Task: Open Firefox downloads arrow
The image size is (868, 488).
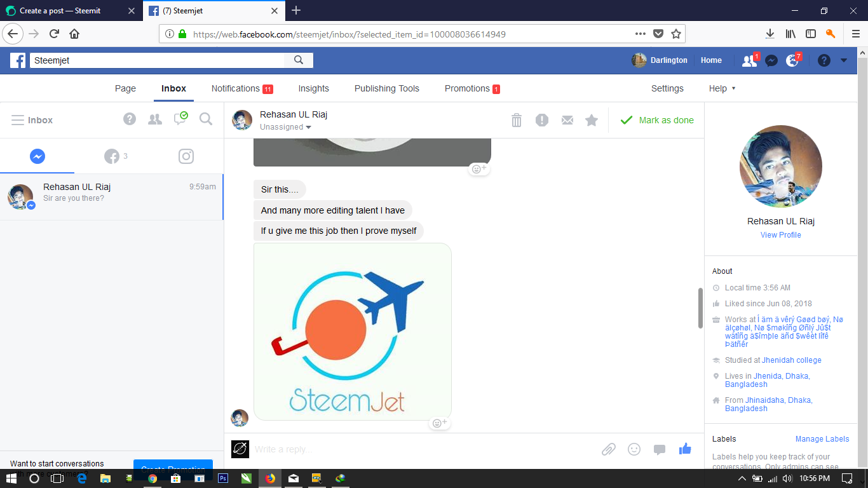Action: pos(770,34)
